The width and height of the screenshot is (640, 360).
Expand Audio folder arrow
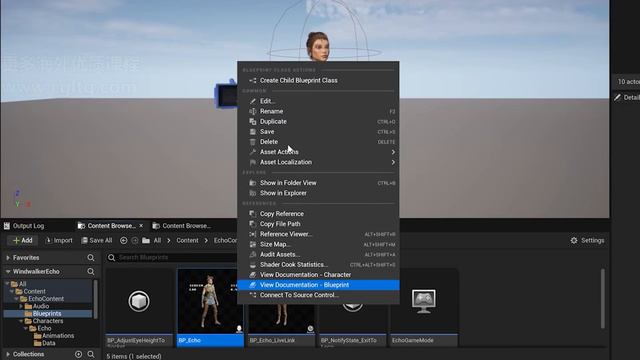tap(22, 306)
